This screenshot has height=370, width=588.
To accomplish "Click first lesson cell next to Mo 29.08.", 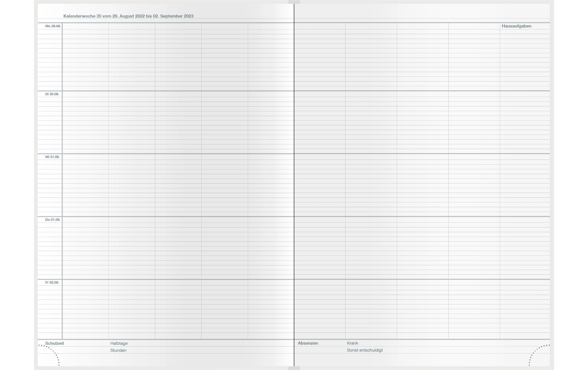I will tap(86, 26).
